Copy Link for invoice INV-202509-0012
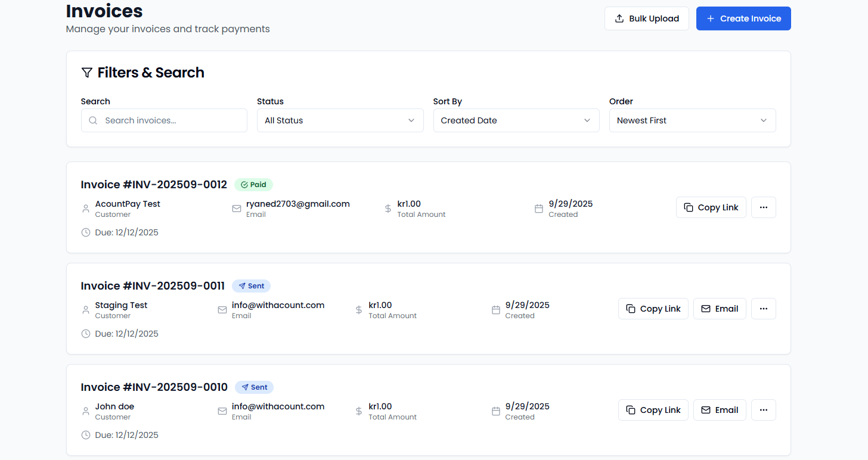The image size is (868, 460). [711, 207]
